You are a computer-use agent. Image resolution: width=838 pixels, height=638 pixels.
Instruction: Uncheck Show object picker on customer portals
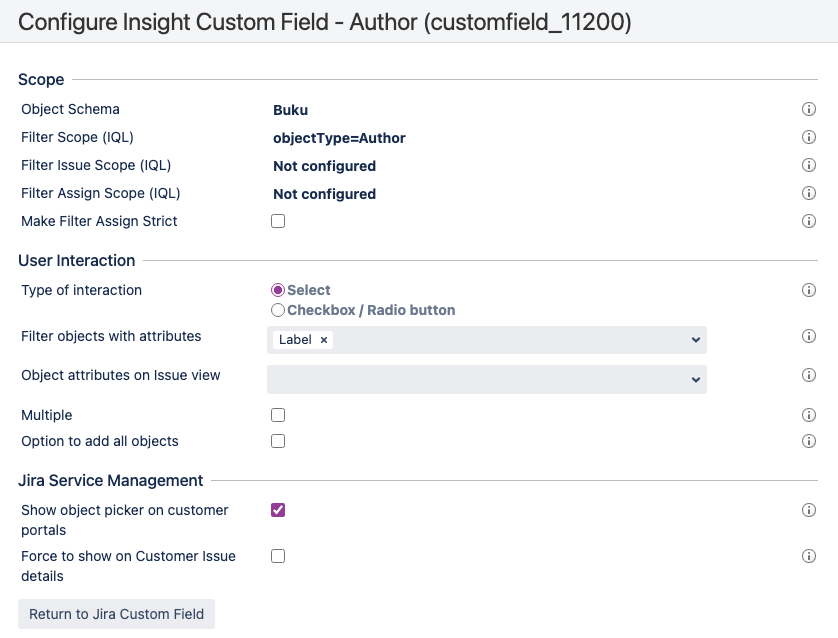(x=278, y=510)
